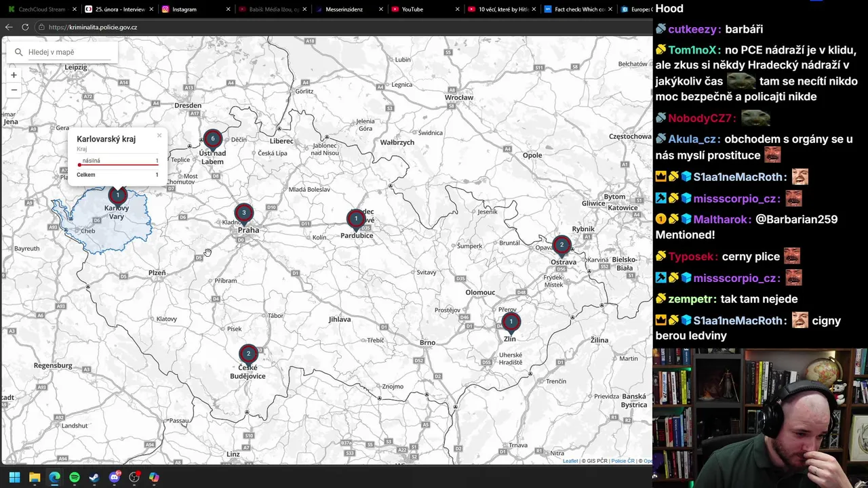868x488 pixels.
Task: Click username Typosek in chat
Action: tap(692, 257)
